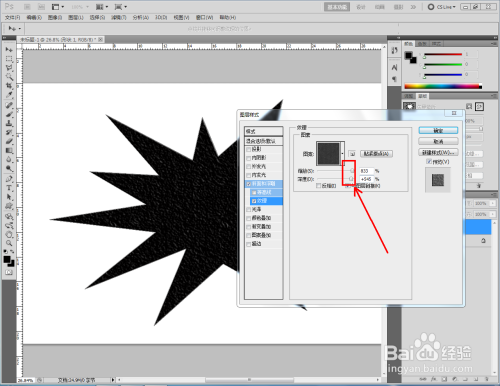500x386 pixels.
Task: Toggle the Preview (预览) checkbox
Action: [x=429, y=162]
